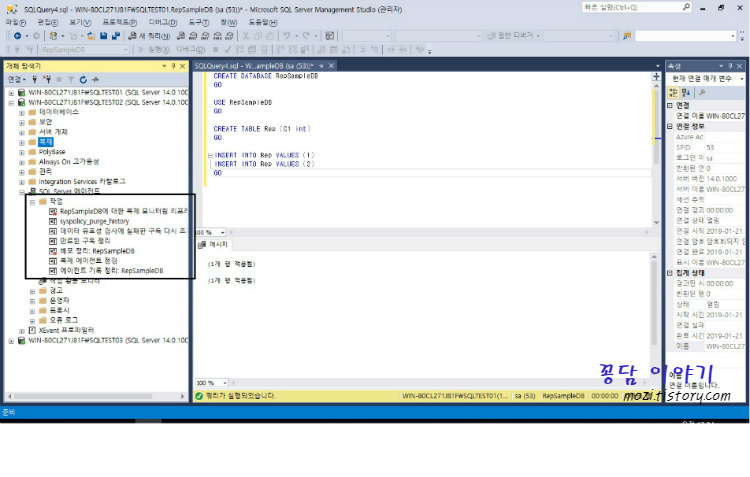This screenshot has height=477, width=750.
Task: Click the Save All icon
Action: click(116, 36)
